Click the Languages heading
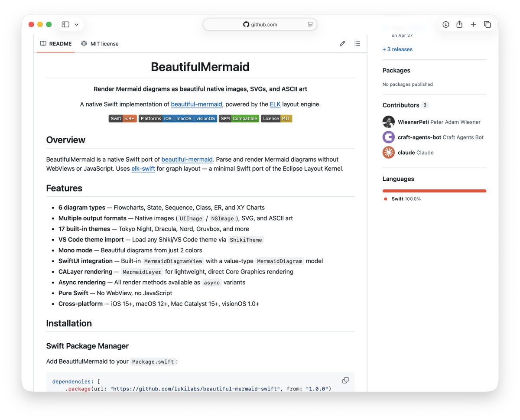The height and width of the screenshot is (420, 520). pos(398,179)
